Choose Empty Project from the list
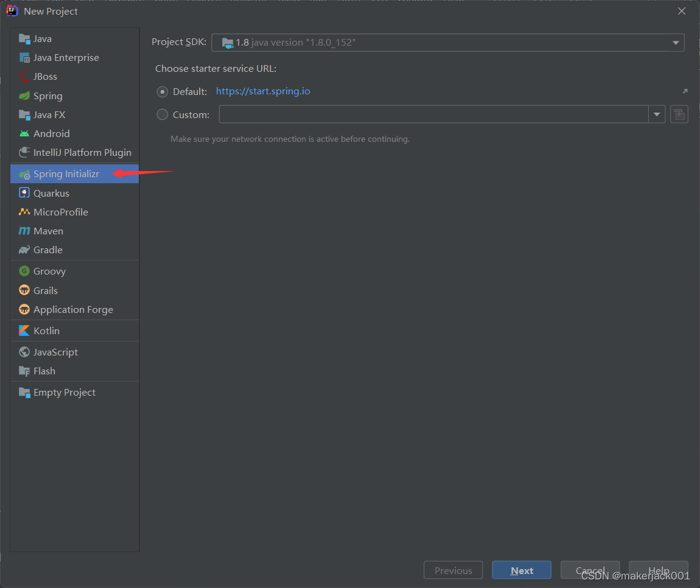The width and height of the screenshot is (700, 588). tap(64, 392)
